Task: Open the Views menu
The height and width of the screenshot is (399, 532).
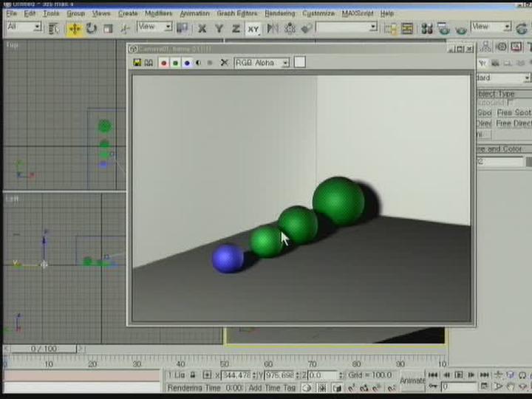Action: (101, 13)
